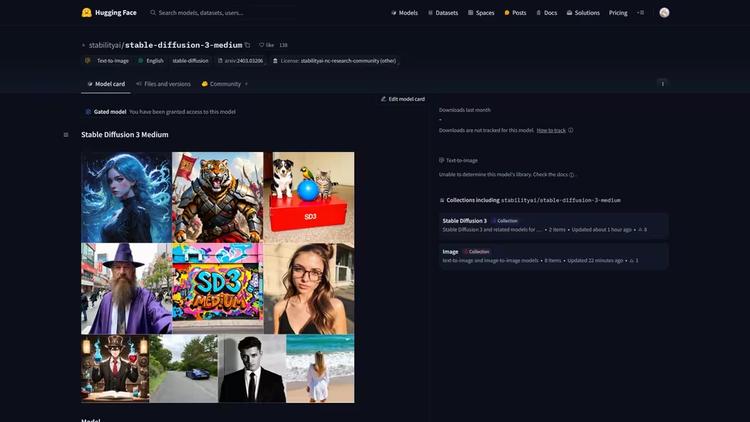The height and width of the screenshot is (422, 750).
Task: Click the Text-to-Image task tag
Action: coord(109,61)
